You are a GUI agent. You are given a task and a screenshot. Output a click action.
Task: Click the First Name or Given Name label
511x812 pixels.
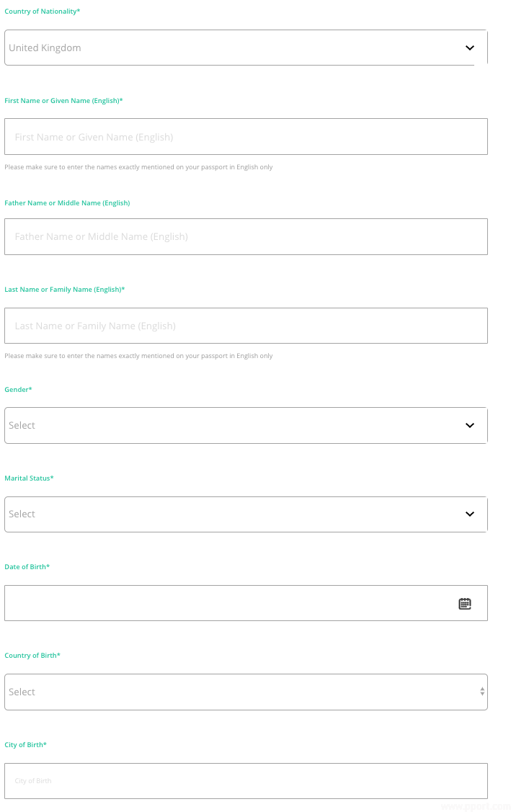[x=63, y=101]
